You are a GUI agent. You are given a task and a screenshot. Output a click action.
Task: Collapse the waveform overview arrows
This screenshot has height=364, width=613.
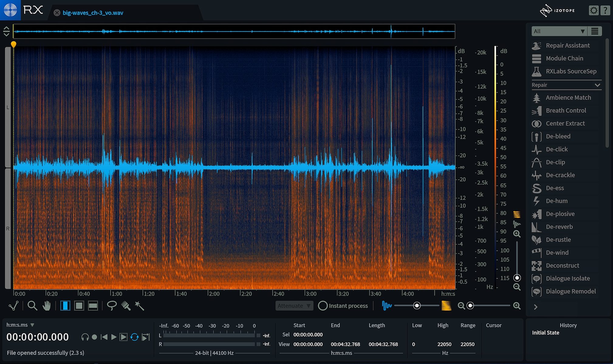6,31
